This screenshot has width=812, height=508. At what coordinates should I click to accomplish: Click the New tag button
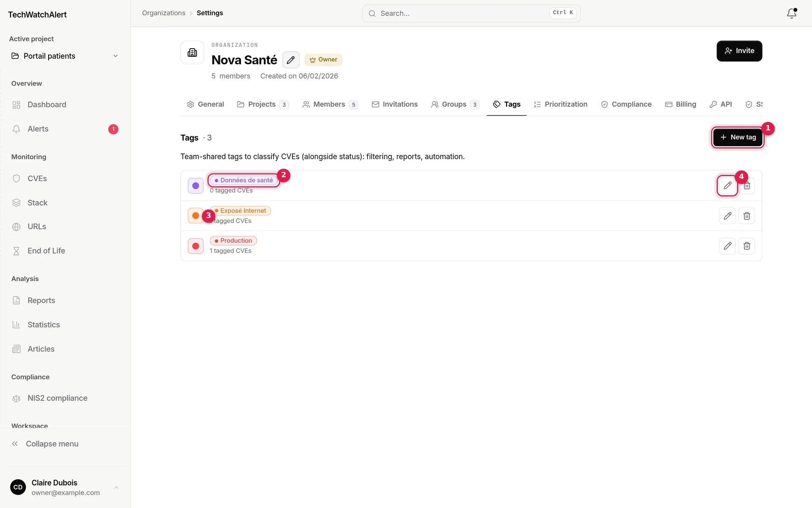738,137
